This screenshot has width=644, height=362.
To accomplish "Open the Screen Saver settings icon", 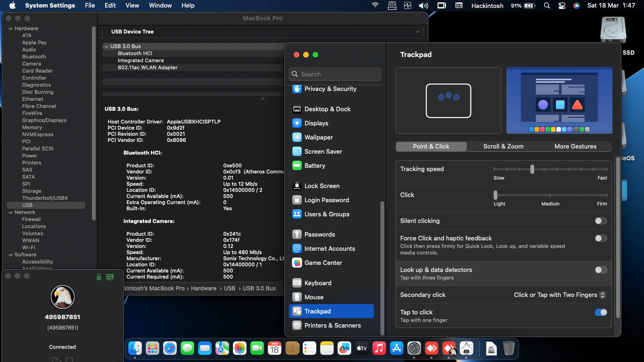I will 297,151.
